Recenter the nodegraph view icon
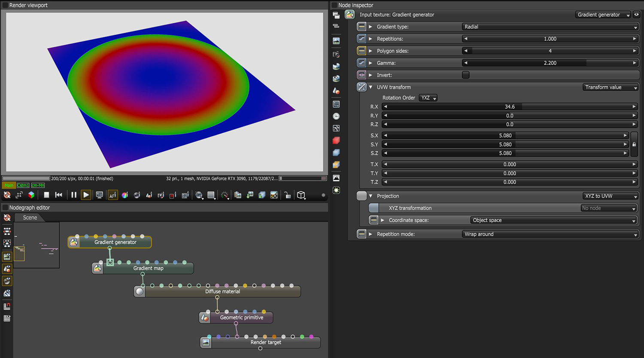 tap(7, 217)
